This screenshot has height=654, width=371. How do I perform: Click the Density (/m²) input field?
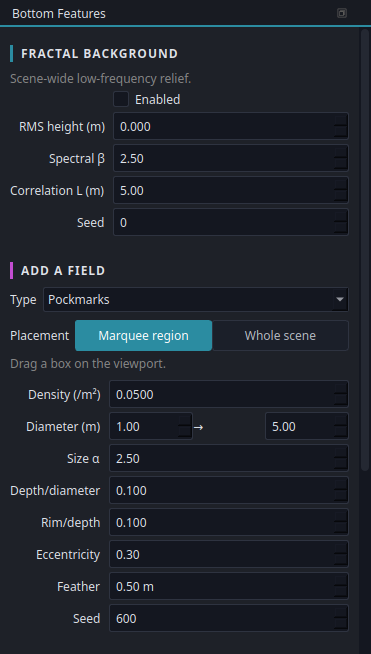(x=229, y=395)
